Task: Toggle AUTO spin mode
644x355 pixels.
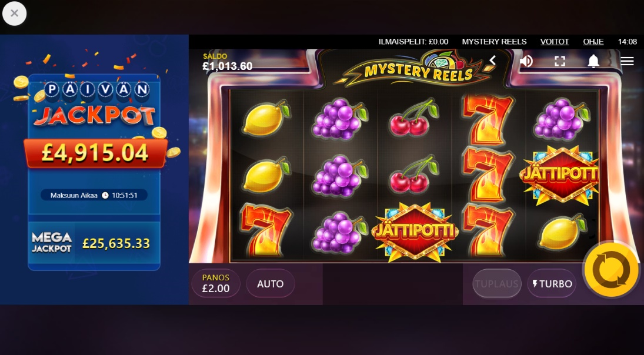Action: [x=271, y=283]
